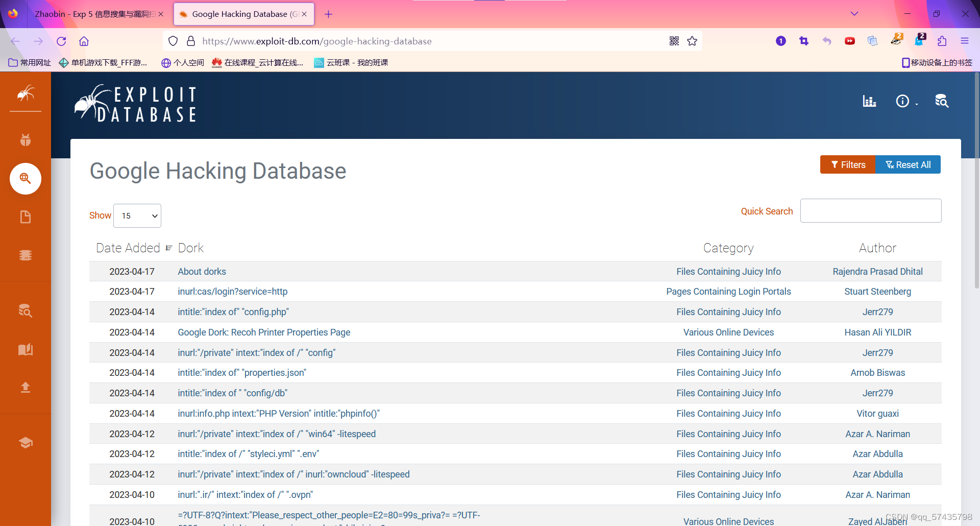Screen dimensions: 980x526
Task: Click the spider logo at sidebar top
Action: coord(26,93)
